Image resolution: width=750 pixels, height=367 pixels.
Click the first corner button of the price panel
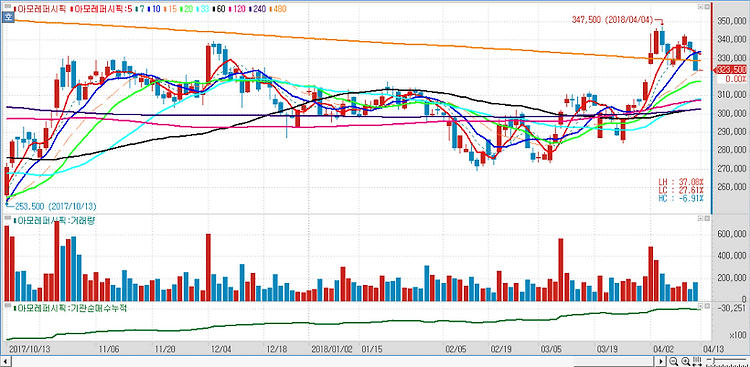(x=700, y=7)
